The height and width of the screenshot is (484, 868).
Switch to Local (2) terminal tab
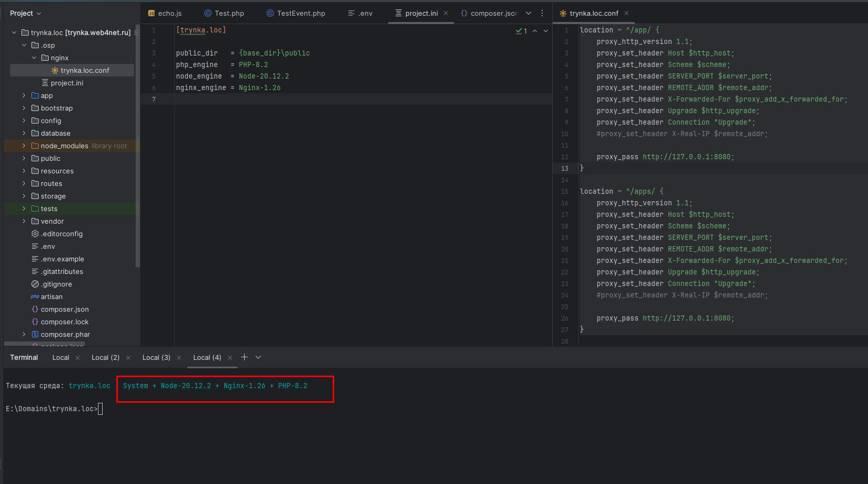tap(105, 357)
